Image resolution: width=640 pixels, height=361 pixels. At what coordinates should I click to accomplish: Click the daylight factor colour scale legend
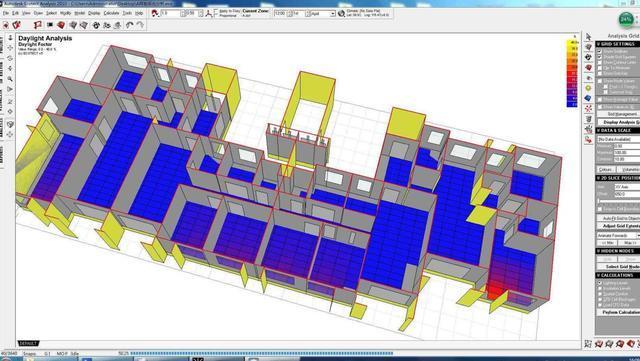coord(572,74)
